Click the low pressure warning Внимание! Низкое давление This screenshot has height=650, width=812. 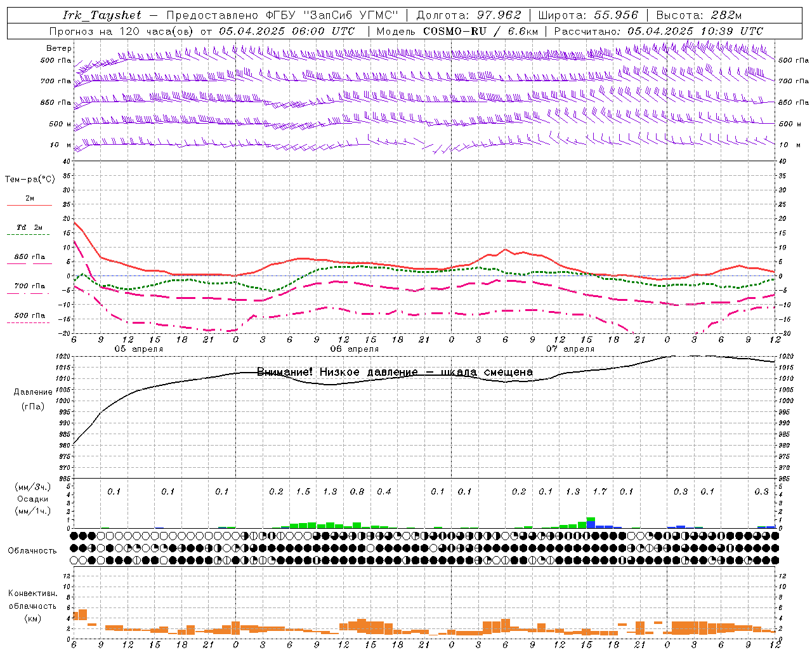[337, 372]
